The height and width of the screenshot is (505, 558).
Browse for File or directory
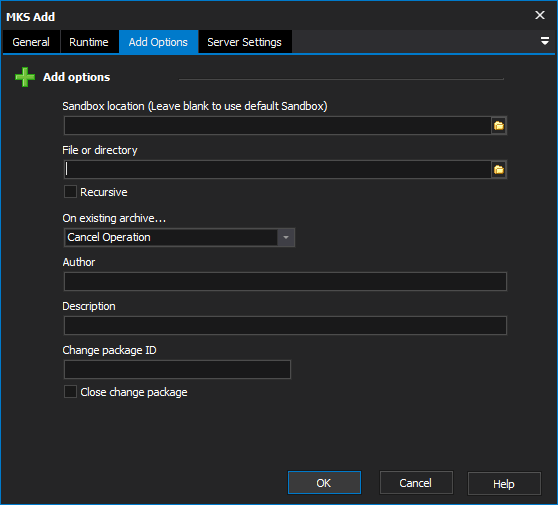499,170
